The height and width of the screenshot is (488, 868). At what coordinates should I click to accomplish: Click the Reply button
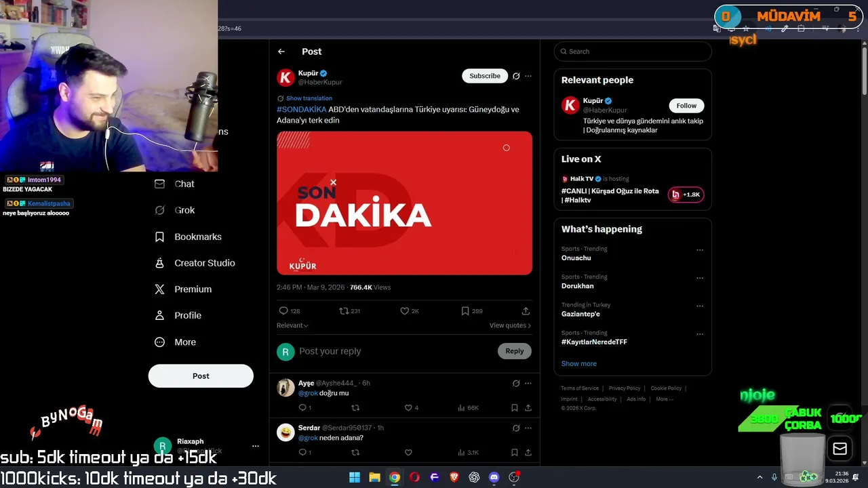tap(515, 351)
